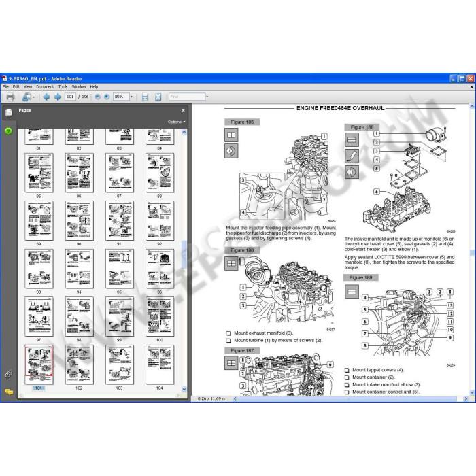
Task: Select page 87 thumbnail
Action: (120, 173)
